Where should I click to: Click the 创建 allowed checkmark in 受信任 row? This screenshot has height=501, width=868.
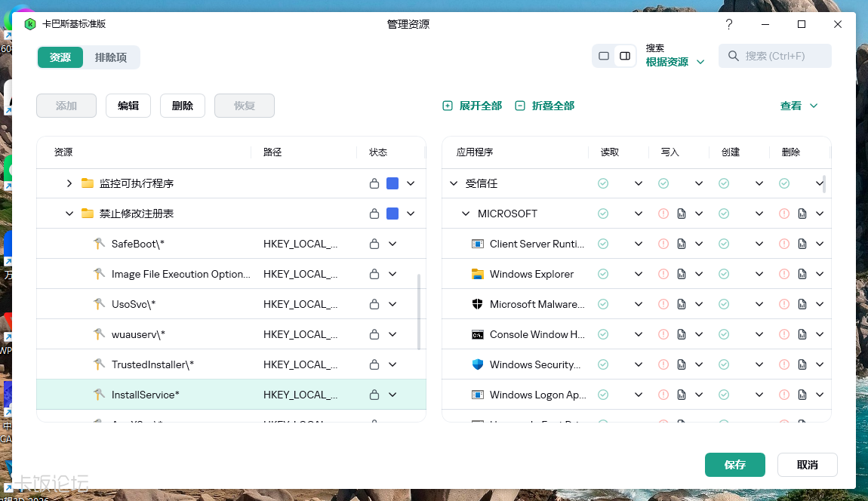pos(724,183)
